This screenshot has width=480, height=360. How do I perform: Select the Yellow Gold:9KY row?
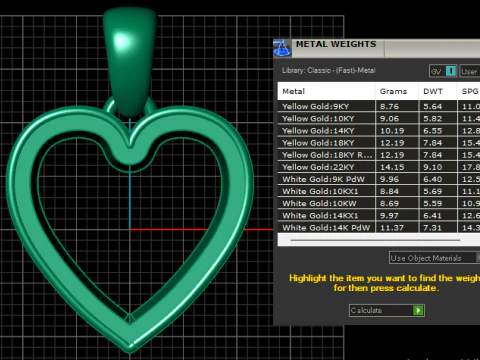379,106
